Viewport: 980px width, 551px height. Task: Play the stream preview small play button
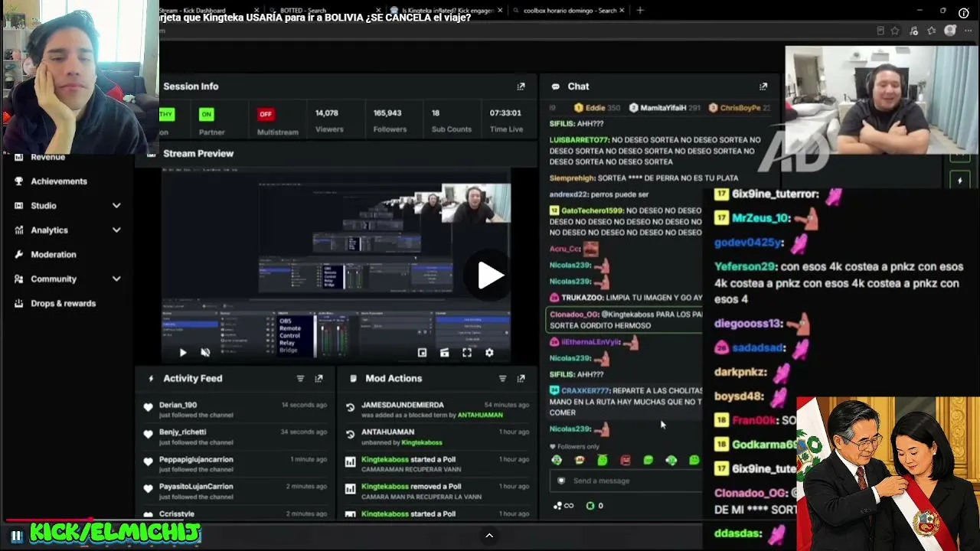(x=182, y=353)
